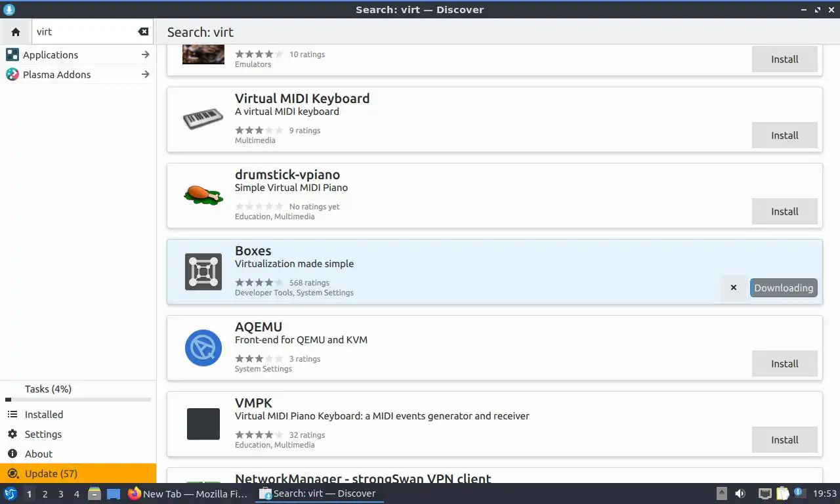Viewport: 840px width, 504px height.
Task: Open the Lubuntu start menu
Action: [x=10, y=493]
